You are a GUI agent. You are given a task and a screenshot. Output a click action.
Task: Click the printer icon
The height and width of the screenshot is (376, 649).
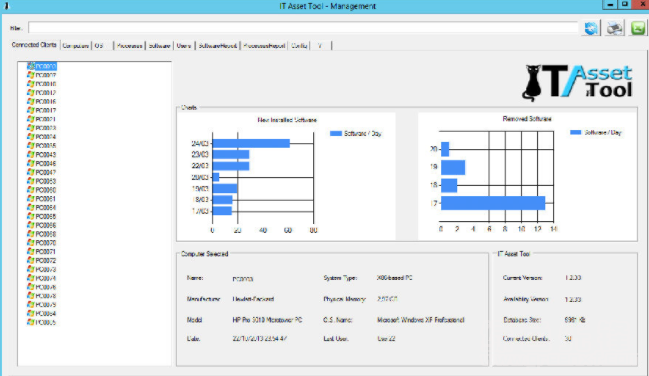(615, 28)
